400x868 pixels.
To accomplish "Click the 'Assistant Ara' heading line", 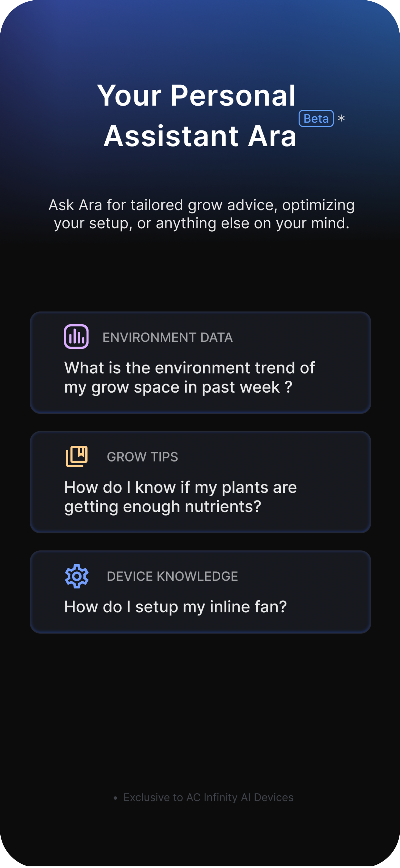I will tap(200, 136).
